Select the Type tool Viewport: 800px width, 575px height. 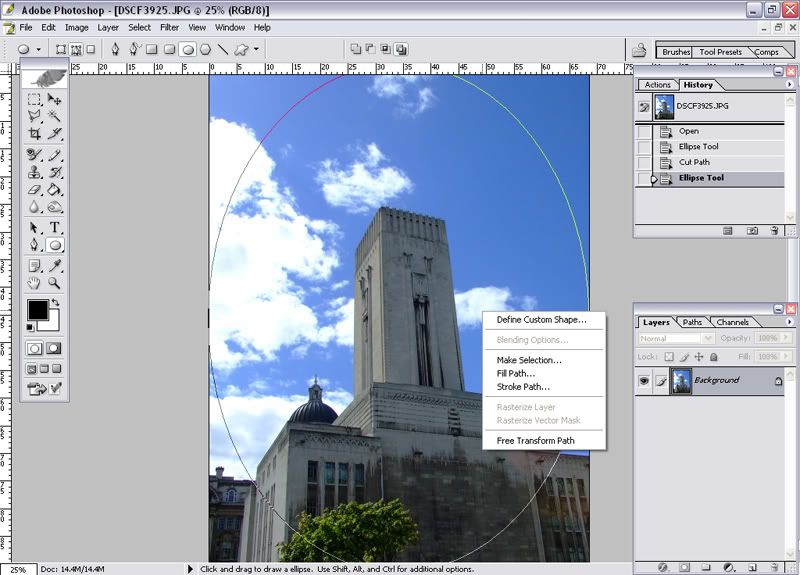tap(55, 228)
